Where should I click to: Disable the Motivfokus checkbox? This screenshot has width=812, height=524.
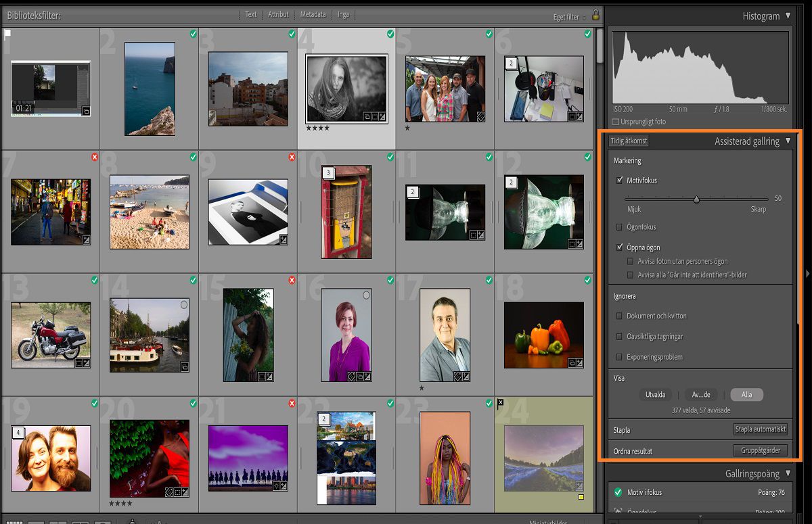[620, 181]
